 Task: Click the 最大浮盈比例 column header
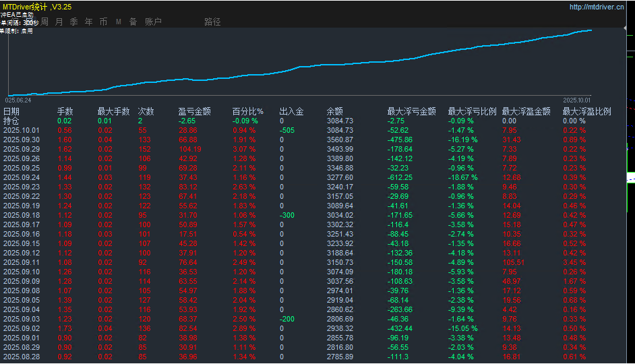(x=587, y=111)
